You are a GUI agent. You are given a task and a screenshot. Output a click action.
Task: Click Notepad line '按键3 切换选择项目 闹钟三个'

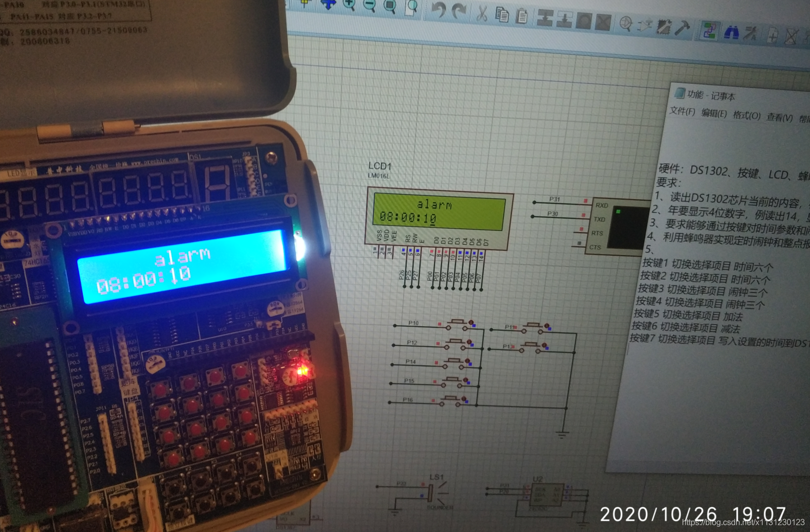(x=703, y=290)
